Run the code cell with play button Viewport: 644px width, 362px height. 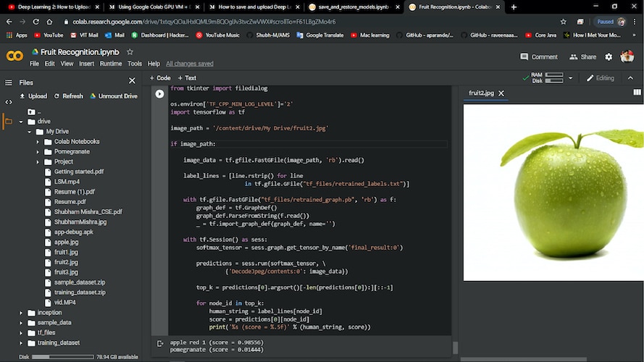pyautogui.click(x=159, y=93)
